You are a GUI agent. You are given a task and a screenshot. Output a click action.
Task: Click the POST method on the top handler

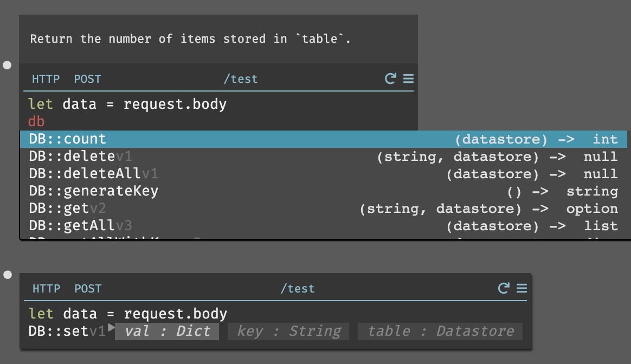coord(87,79)
